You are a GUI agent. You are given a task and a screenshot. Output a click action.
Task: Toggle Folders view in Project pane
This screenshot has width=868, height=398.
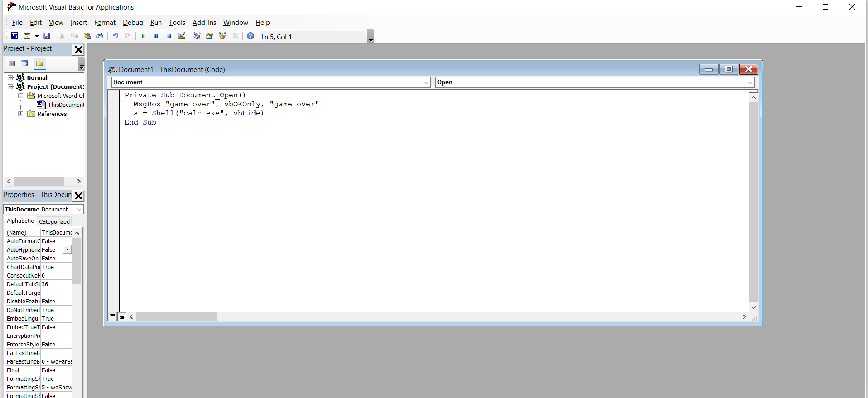click(x=40, y=63)
